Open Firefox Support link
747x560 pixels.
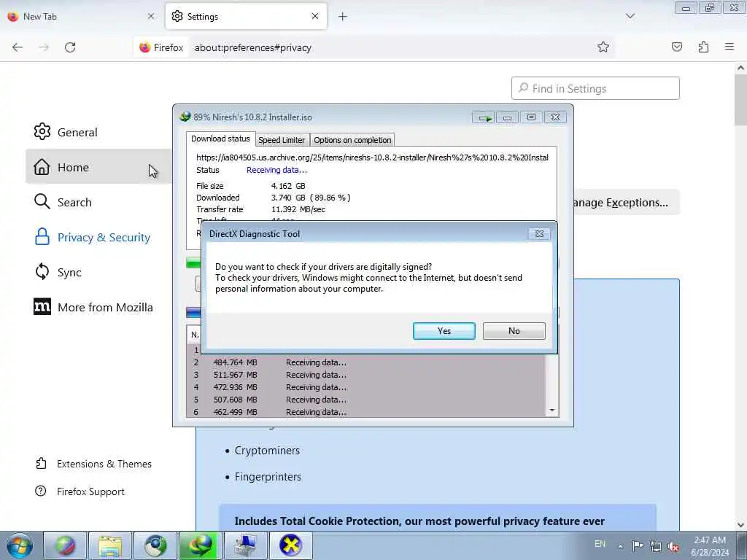tap(80, 491)
